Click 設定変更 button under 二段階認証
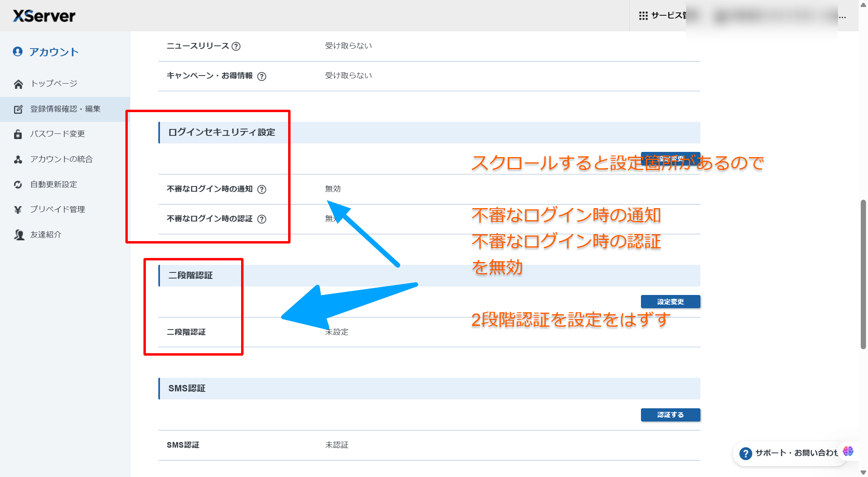Screen dimensions: 868x477 [x=670, y=302]
